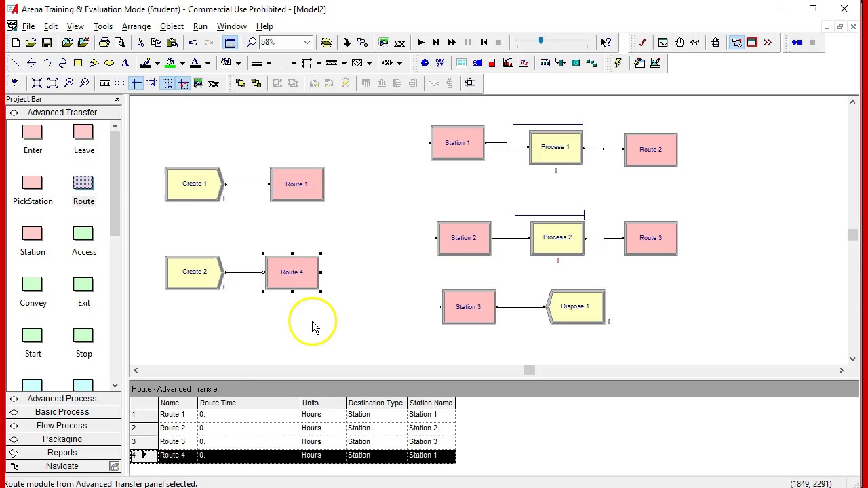This screenshot has width=868, height=488.
Task: Select the Line drawing tool
Action: [x=16, y=63]
